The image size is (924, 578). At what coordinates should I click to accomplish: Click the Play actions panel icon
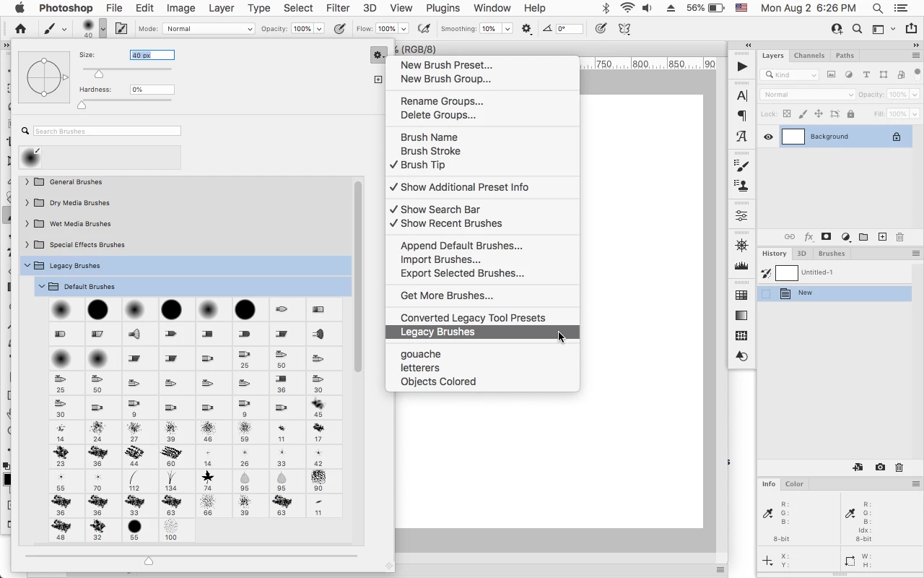click(742, 66)
